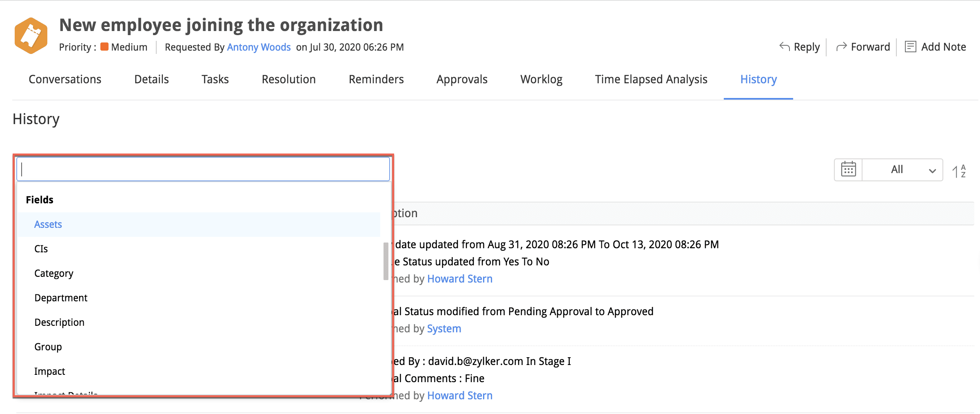Open requester Antony Woods link
980x414 pixels.
tap(259, 47)
